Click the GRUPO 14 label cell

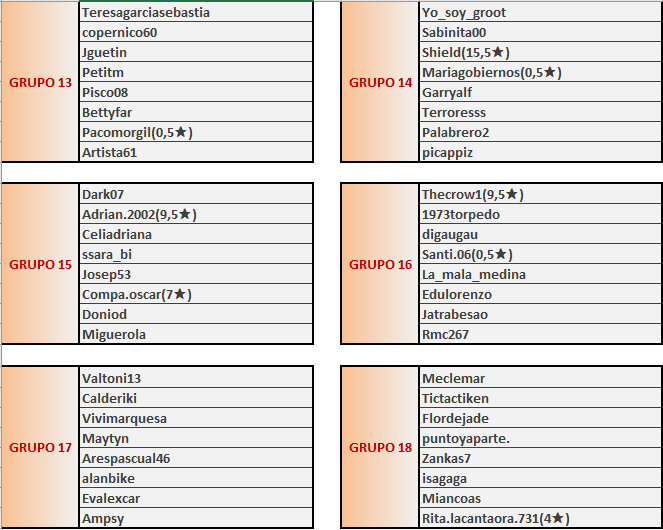(380, 82)
